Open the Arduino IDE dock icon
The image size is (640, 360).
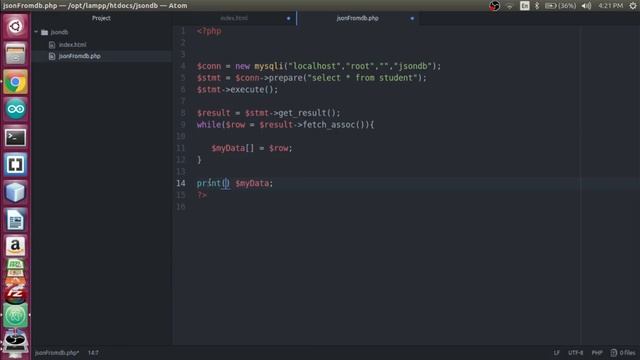tap(16, 109)
